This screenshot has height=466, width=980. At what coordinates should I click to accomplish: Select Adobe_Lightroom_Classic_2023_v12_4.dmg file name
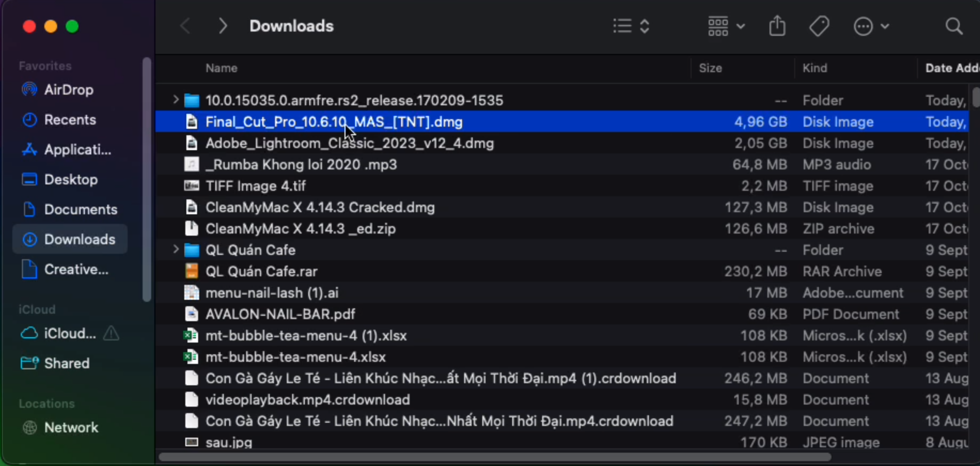[350, 143]
